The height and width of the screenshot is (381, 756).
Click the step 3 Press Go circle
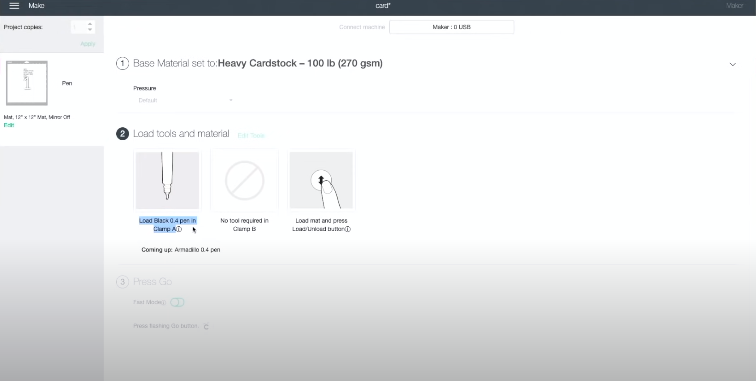[x=122, y=282]
